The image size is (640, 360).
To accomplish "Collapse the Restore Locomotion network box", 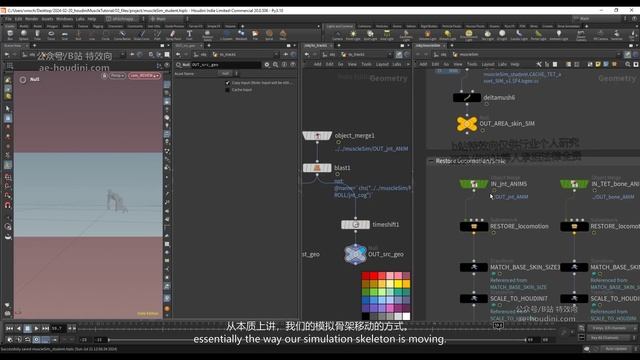I will 431,161.
